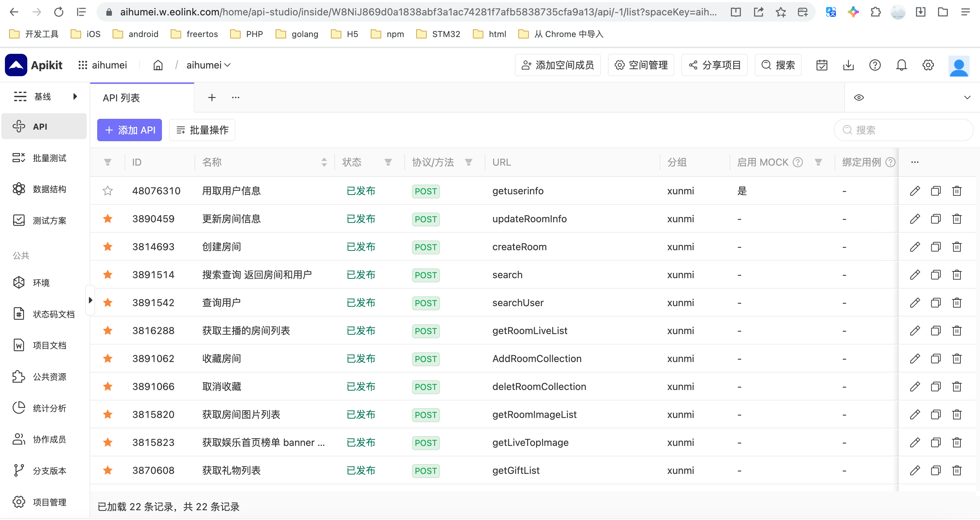Viewport: 980px width, 520px height.
Task: Open the notifications bell
Action: coord(901,65)
